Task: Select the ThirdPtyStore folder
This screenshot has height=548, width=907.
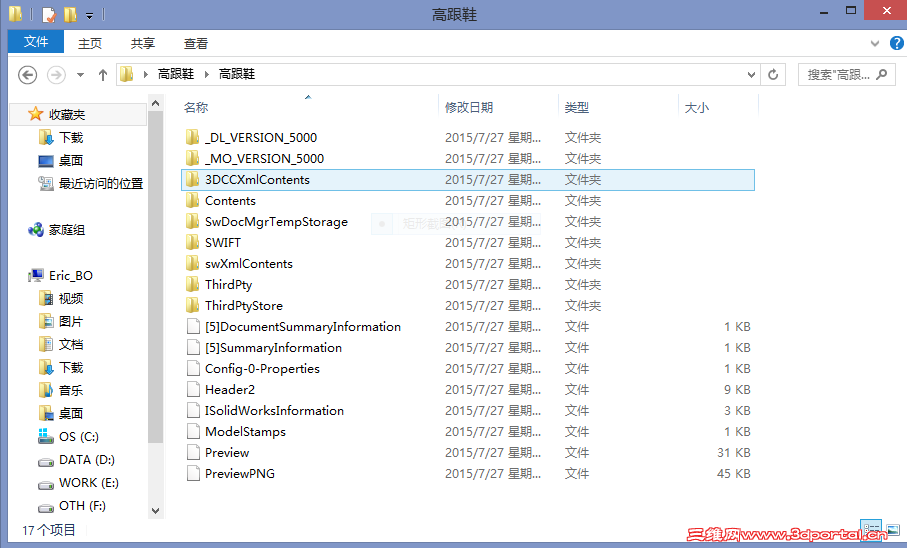Action: click(467, 306)
